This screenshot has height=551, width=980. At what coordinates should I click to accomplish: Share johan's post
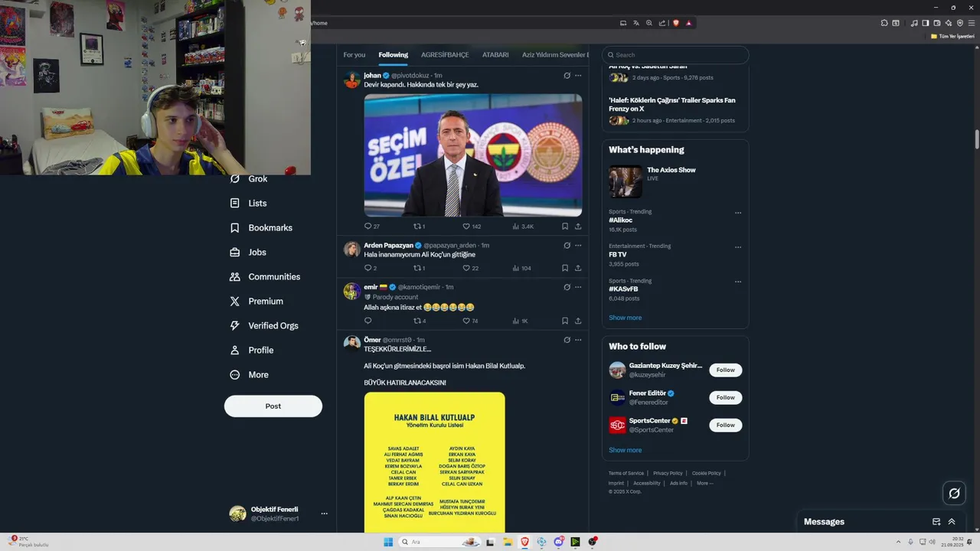coord(578,227)
